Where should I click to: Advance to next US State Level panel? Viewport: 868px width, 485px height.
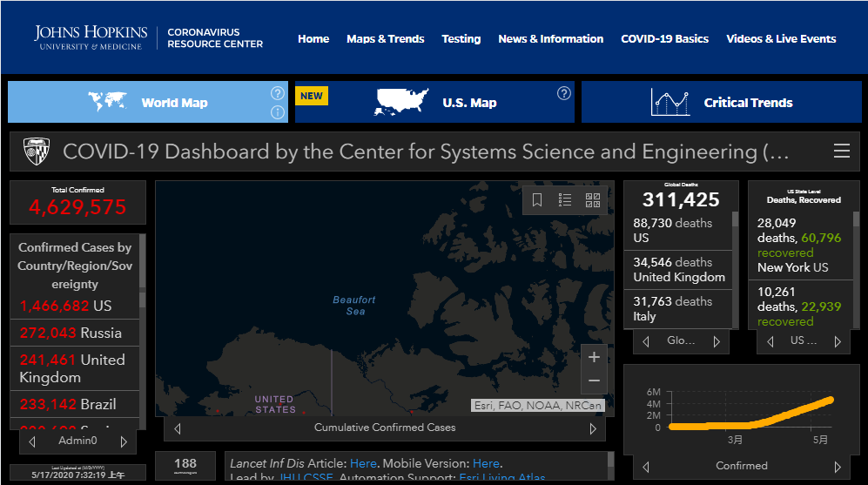pos(838,341)
